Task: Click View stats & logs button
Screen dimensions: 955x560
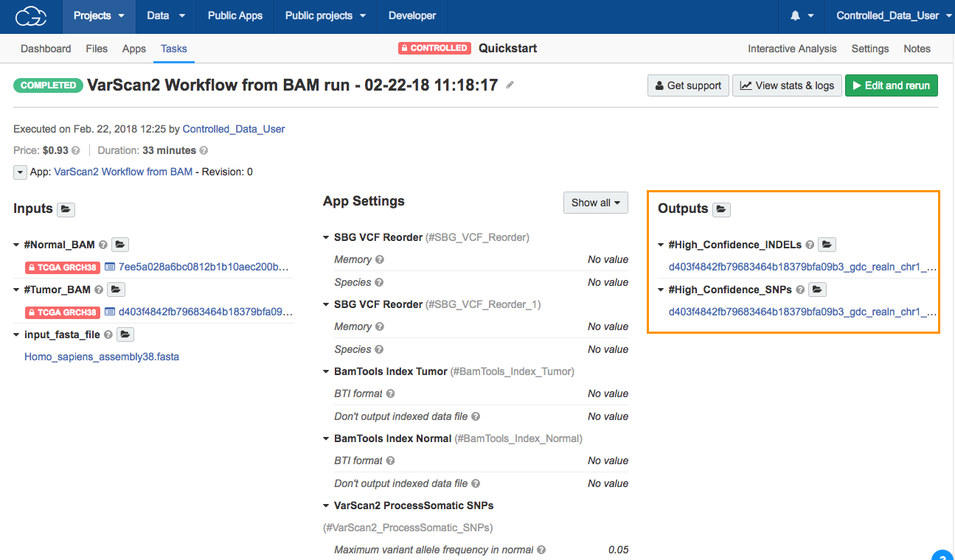Action: coord(787,85)
